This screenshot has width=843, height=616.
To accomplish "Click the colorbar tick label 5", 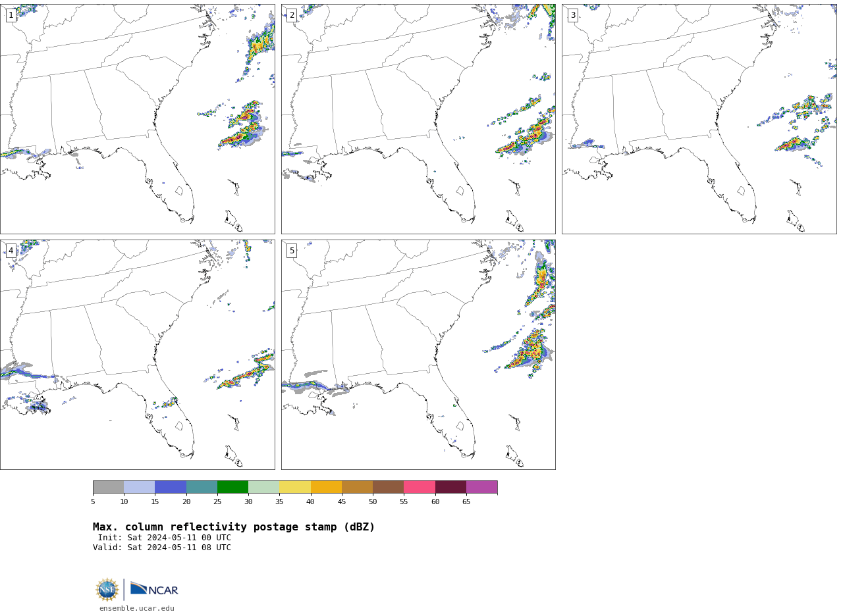I will (93, 502).
